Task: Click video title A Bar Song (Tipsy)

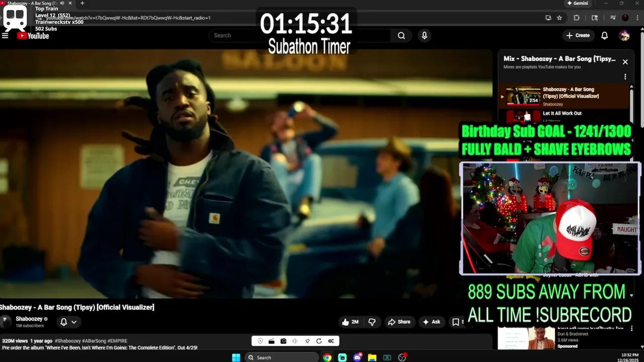Action: click(77, 307)
